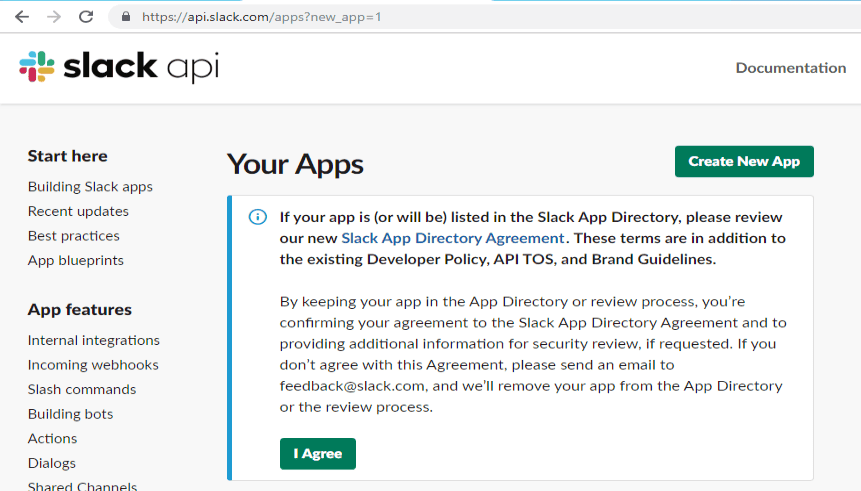The width and height of the screenshot is (861, 491).
Task: Click the browser forward arrow
Action: click(54, 17)
